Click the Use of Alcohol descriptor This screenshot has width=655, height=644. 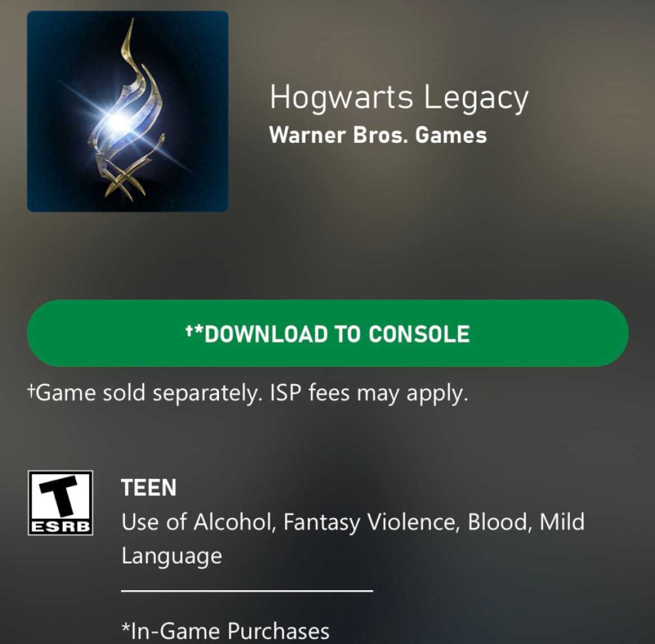[x=198, y=522]
